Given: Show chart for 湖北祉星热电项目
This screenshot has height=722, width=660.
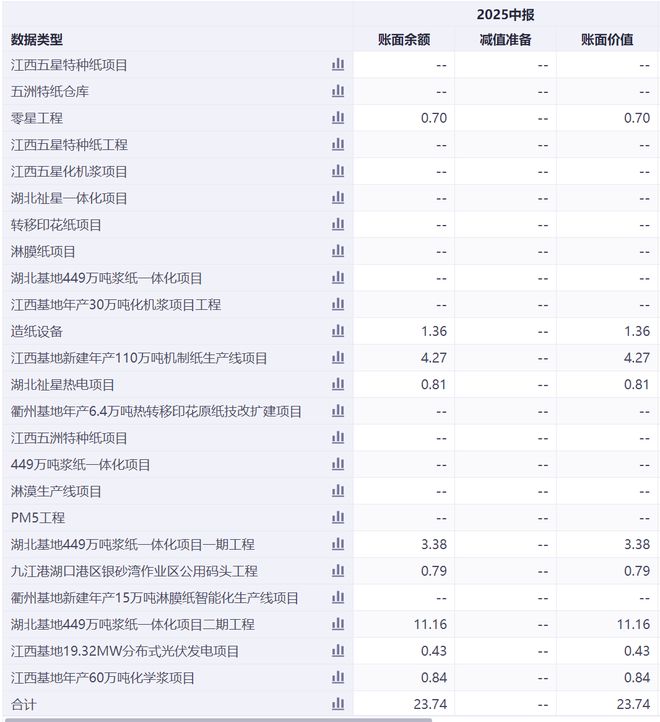Looking at the screenshot, I should 338,384.
